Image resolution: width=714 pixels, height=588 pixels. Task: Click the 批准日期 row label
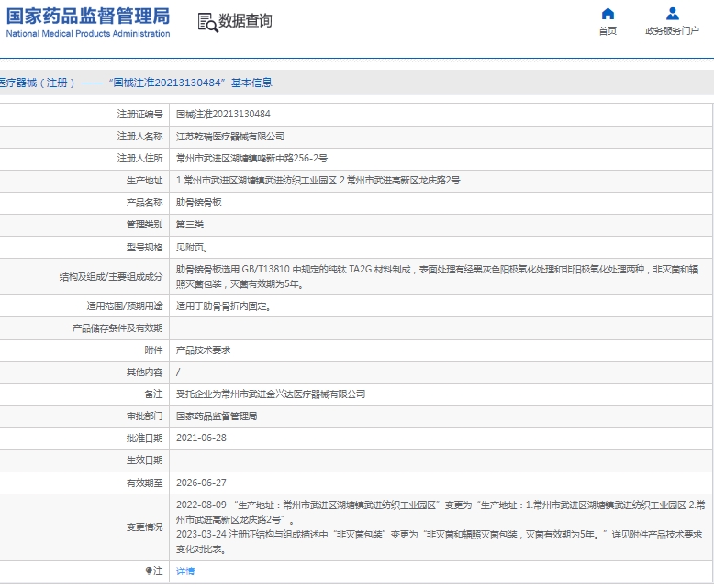point(144,438)
